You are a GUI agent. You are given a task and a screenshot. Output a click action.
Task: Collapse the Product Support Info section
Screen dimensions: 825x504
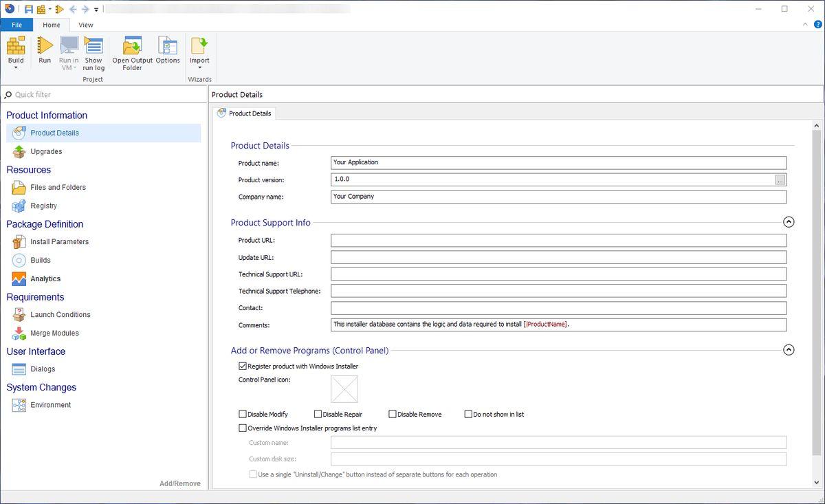789,222
